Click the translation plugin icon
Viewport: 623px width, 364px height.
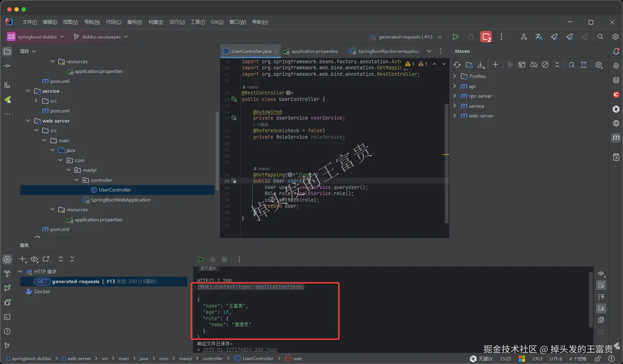coord(539,37)
